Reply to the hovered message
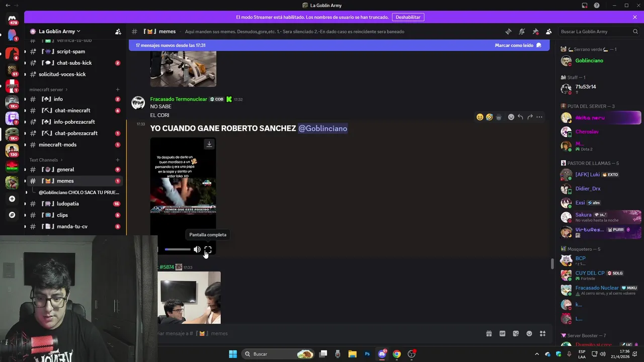This screenshot has width=644, height=362. coord(520,117)
